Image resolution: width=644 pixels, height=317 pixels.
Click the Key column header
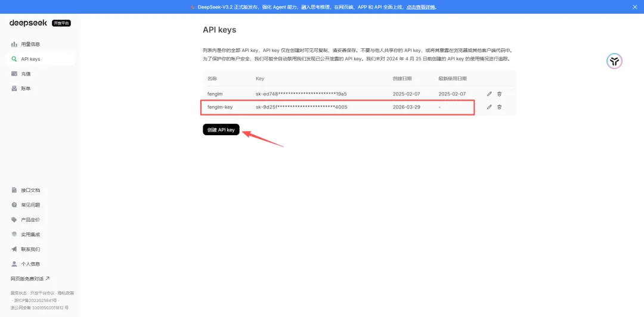click(x=260, y=78)
